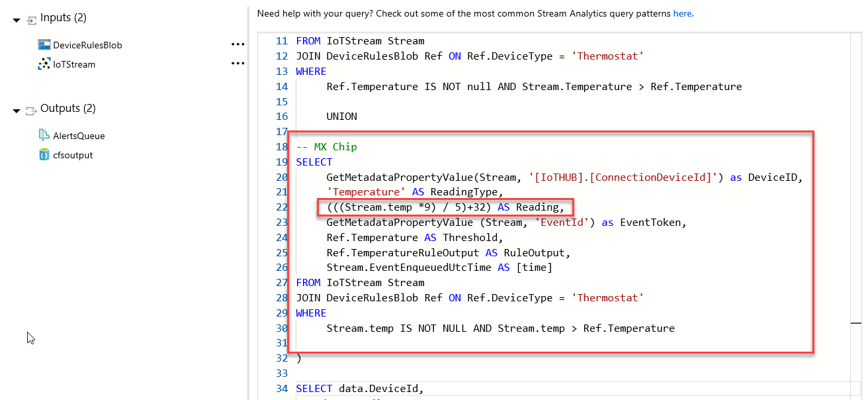
Task: Click the JOIN DeviceRulesBlob line 28
Action: point(470,298)
